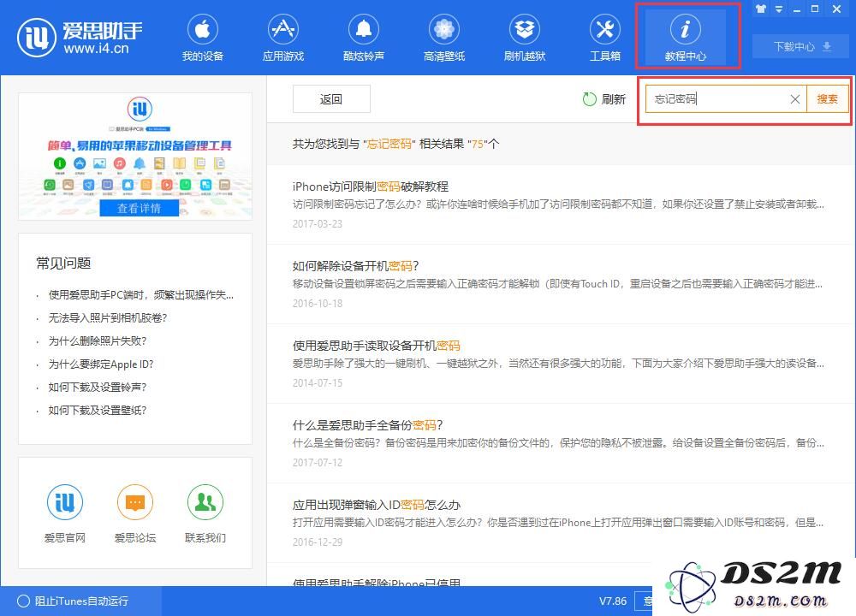This screenshot has width=856, height=616.
Task: Click 联系我们 contact us icon
Action: click(205, 502)
